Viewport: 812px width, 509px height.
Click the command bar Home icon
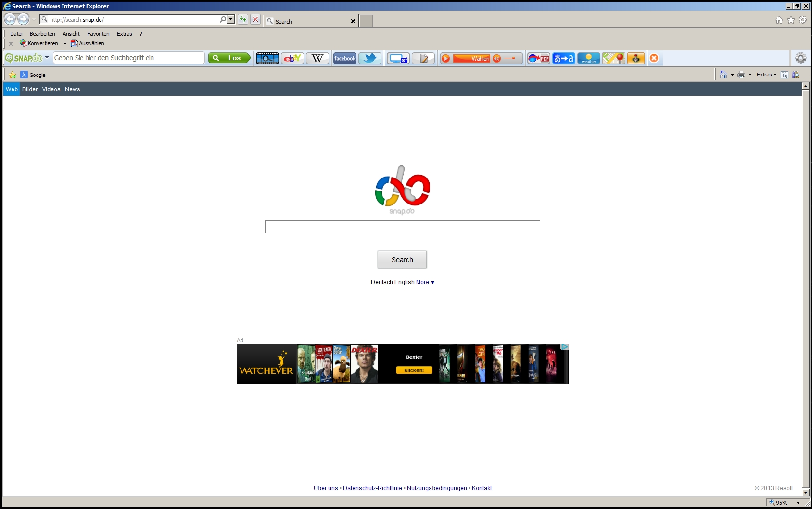[x=723, y=75]
